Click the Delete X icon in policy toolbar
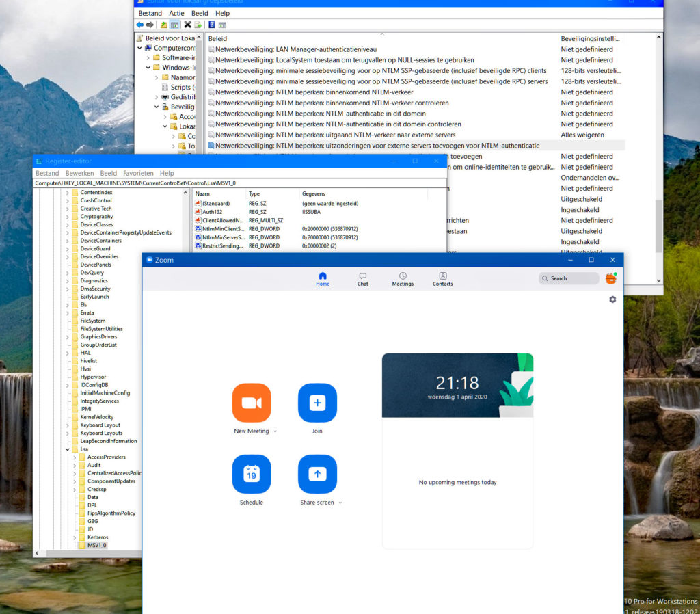700x614 pixels. pos(187,25)
